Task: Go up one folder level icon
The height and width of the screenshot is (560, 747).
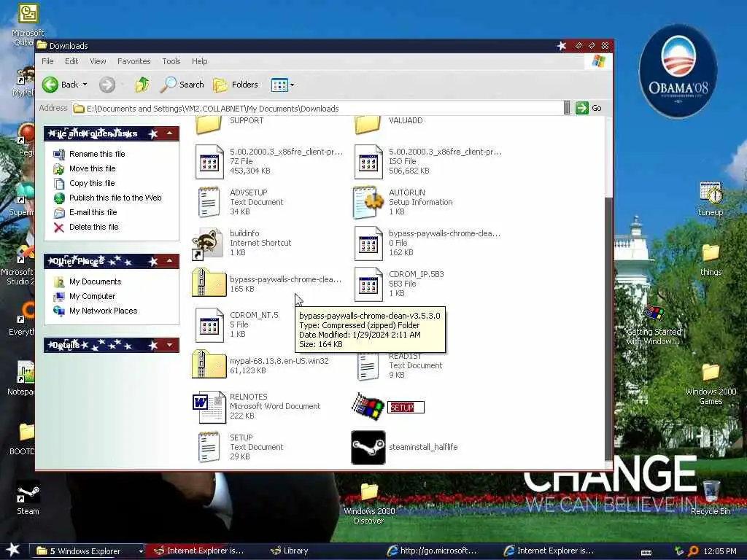Action: [x=142, y=85]
